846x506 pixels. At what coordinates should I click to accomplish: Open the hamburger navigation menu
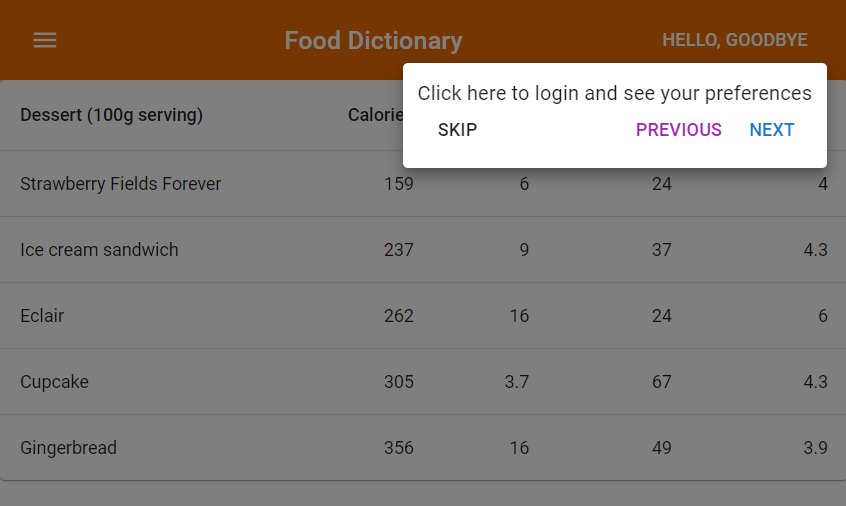tap(45, 40)
